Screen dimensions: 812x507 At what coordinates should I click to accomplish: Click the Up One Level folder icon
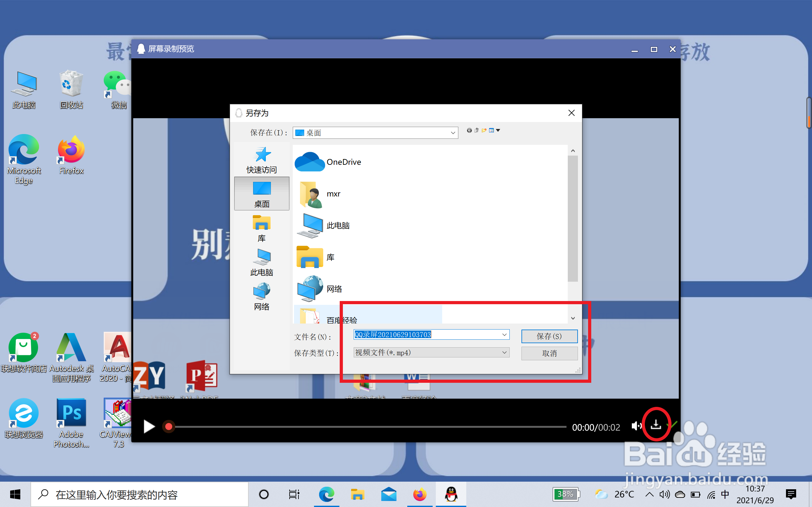(476, 131)
